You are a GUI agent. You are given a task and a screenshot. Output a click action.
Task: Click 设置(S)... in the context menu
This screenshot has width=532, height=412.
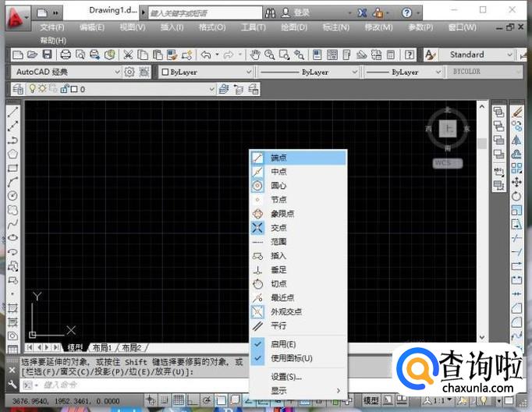[286, 377]
